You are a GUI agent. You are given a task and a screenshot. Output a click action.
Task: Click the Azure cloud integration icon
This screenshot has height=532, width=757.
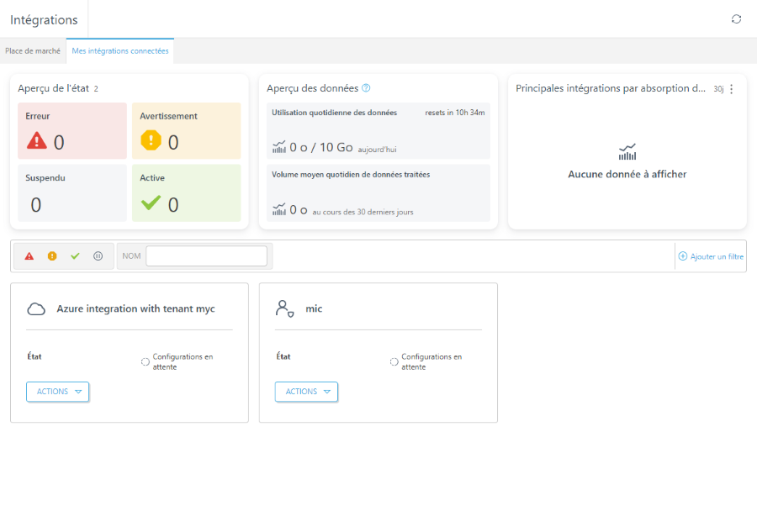[x=36, y=308]
